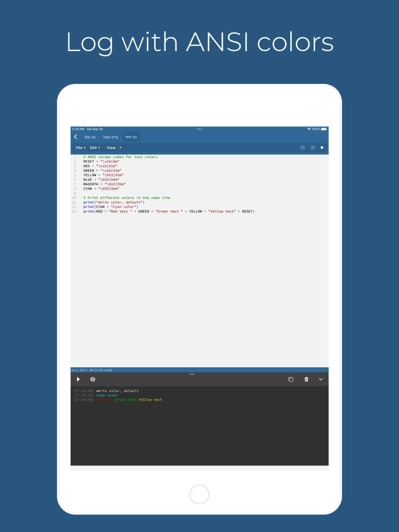Switch to the app.py tab

[x=90, y=137]
